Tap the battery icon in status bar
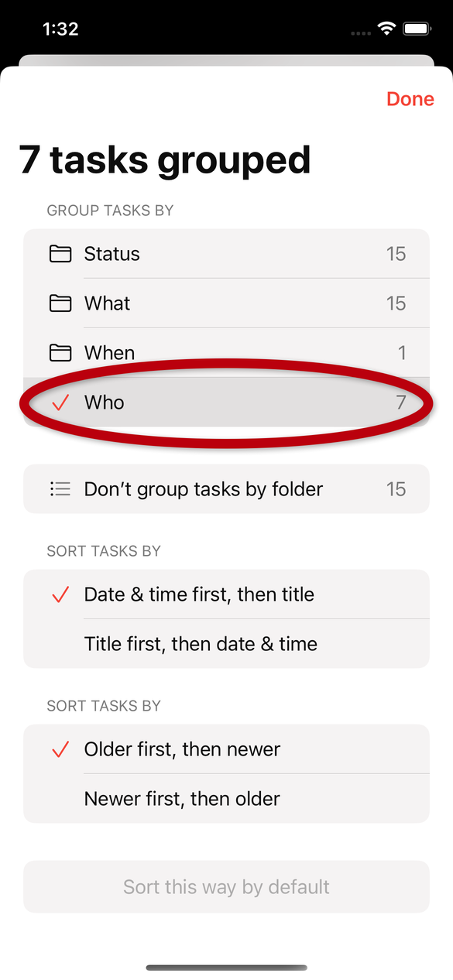Screen dimensions: 453x980 click(x=417, y=29)
